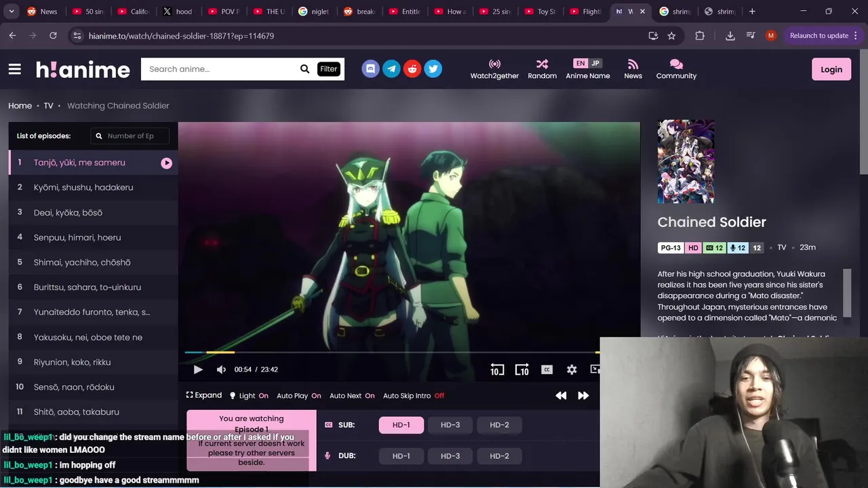Click the Chained Soldier poster
The height and width of the screenshot is (488, 868).
686,161
